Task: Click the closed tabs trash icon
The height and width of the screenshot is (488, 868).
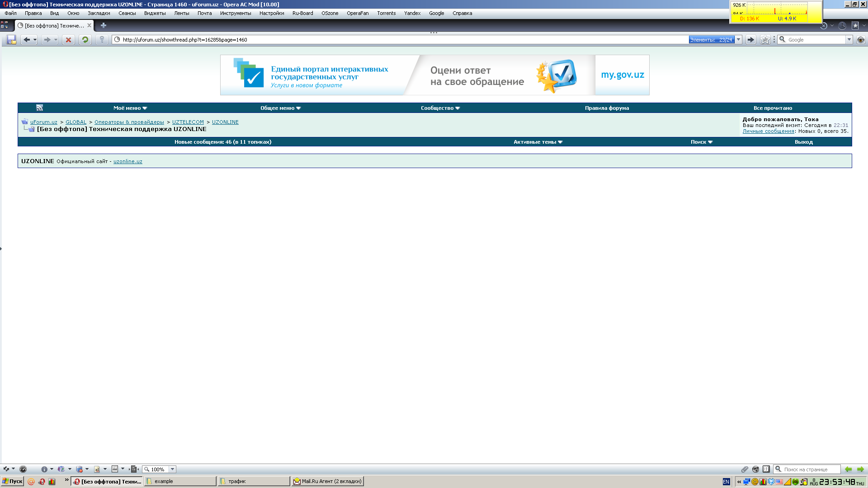Action: [x=824, y=26]
